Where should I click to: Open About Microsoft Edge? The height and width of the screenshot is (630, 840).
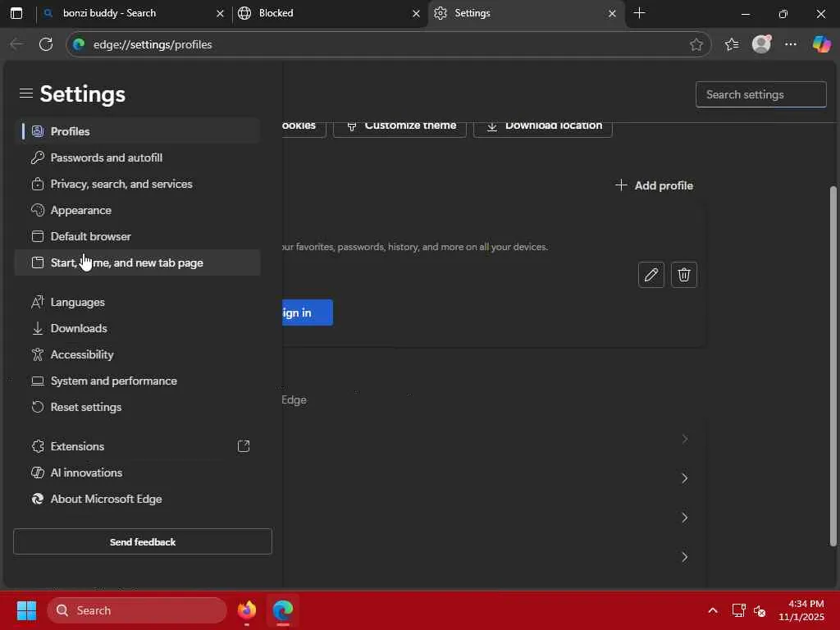137,499
